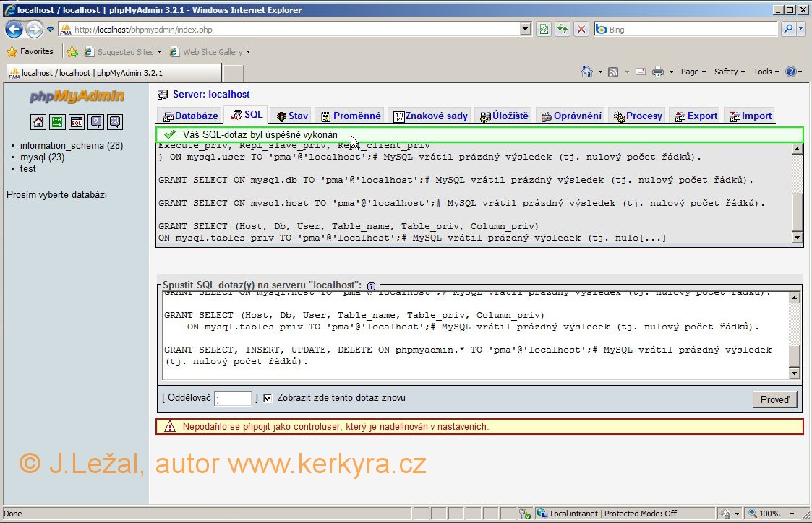Click the print icon in command bar
This screenshot has width=812, height=523.
pyautogui.click(x=657, y=72)
